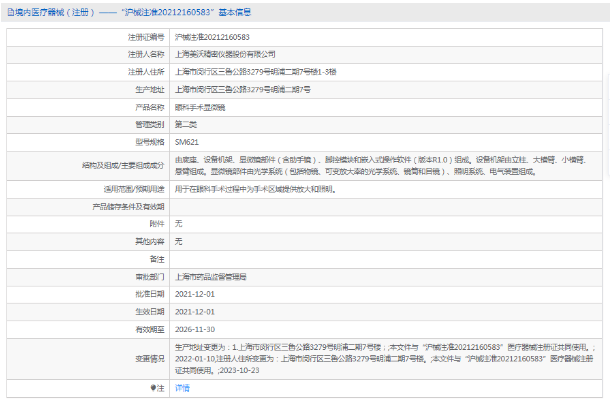612x402 pixels.
Task: Select the approval date value next to 批准日期
Action: point(194,294)
